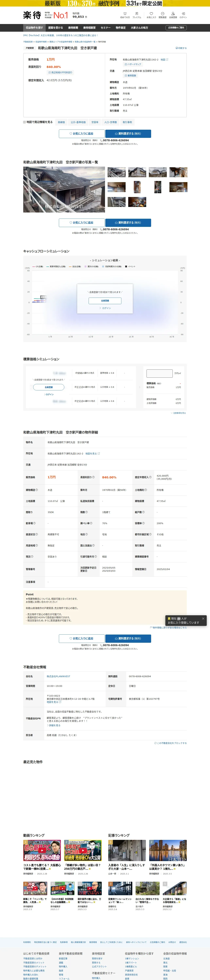Open the first thumbnail in the photo grid
The image size is (210, 980).
(x=117, y=172)
